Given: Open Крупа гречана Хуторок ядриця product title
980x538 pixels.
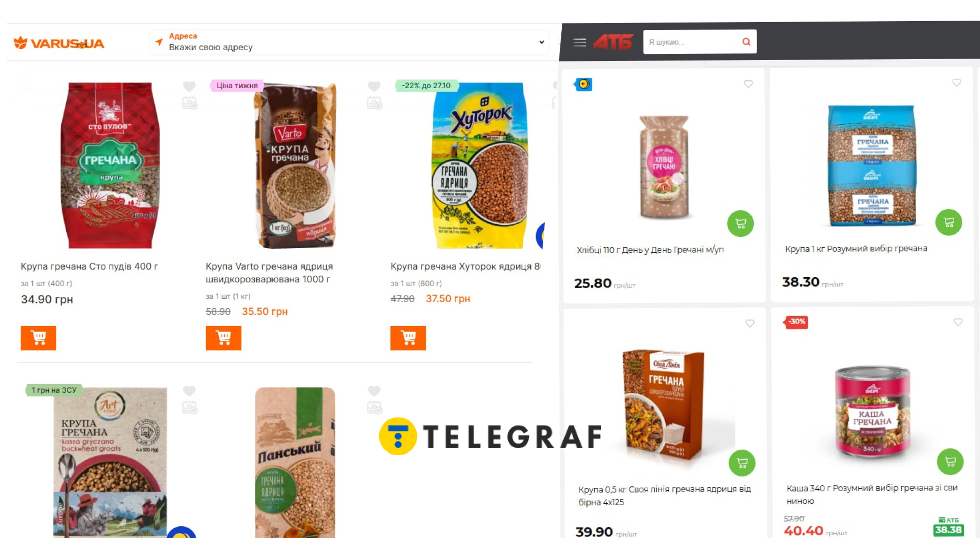Looking at the screenshot, I should 466,266.
